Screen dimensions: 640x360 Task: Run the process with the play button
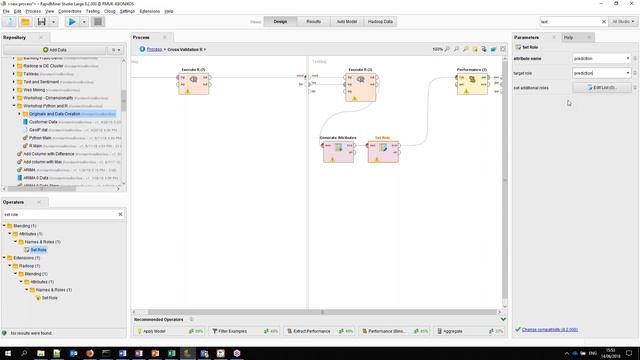coord(72,22)
